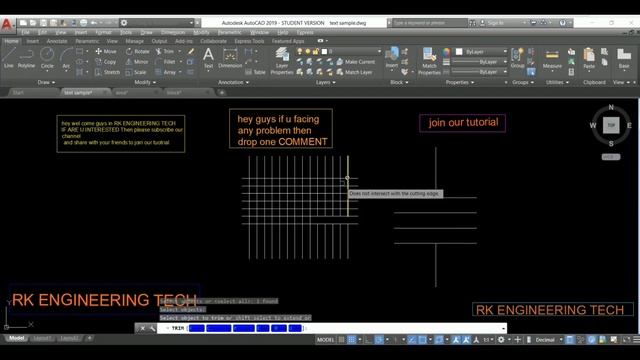Insert a Table

point(255,72)
